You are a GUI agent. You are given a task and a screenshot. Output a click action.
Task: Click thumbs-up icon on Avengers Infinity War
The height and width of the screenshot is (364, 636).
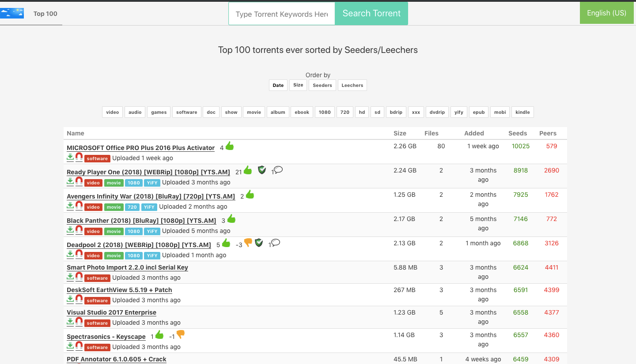coord(250,195)
